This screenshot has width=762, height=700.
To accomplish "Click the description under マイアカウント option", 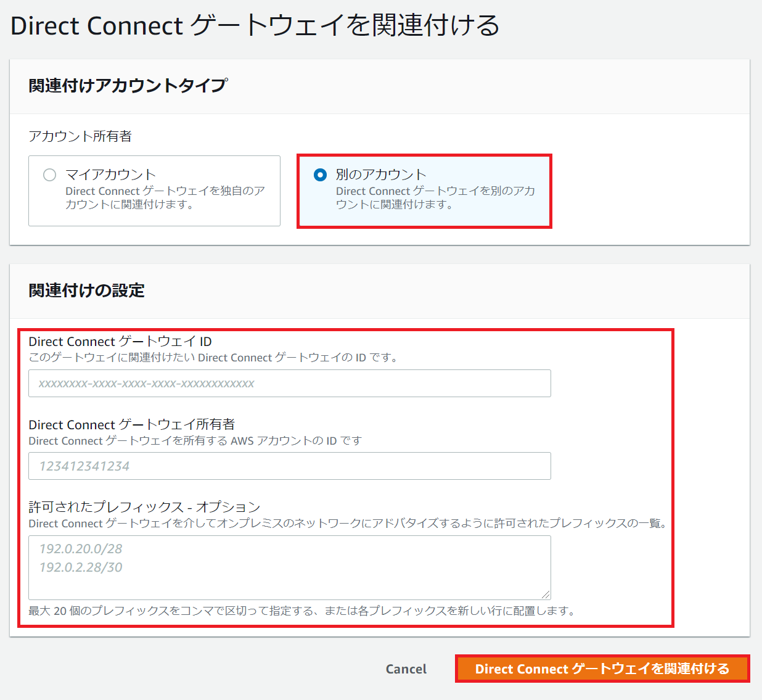I will [x=165, y=198].
